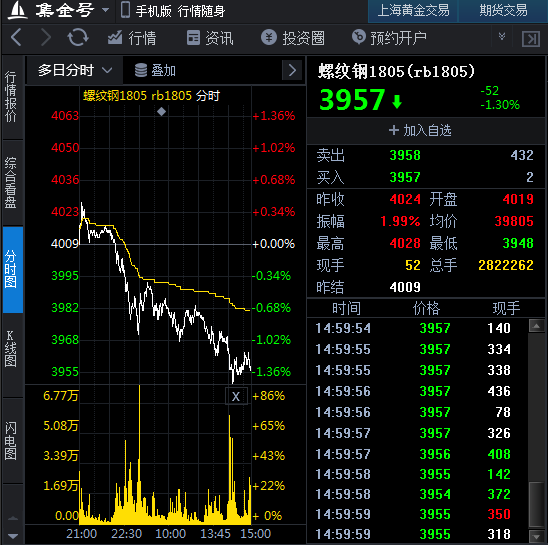Click the chart title 螺纹钢1805 rb1805 分时
The width and height of the screenshot is (548, 545).
(151, 95)
